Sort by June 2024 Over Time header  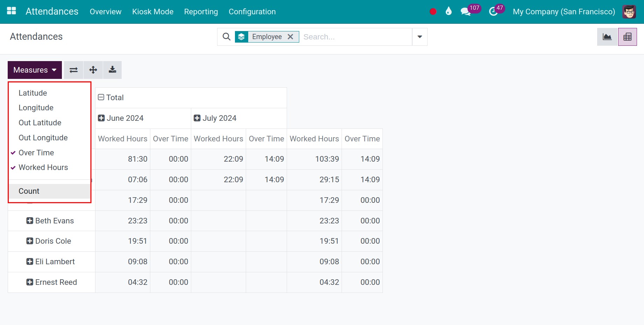coord(171,139)
